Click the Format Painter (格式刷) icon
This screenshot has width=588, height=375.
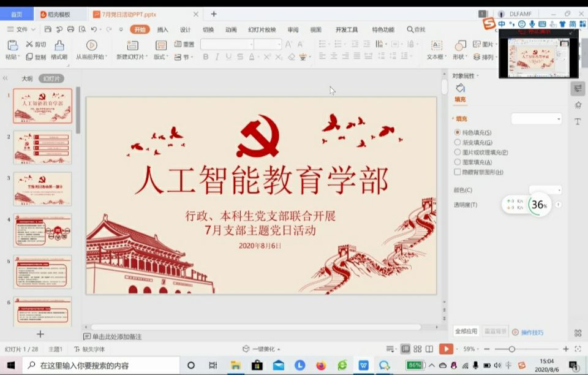point(59,46)
